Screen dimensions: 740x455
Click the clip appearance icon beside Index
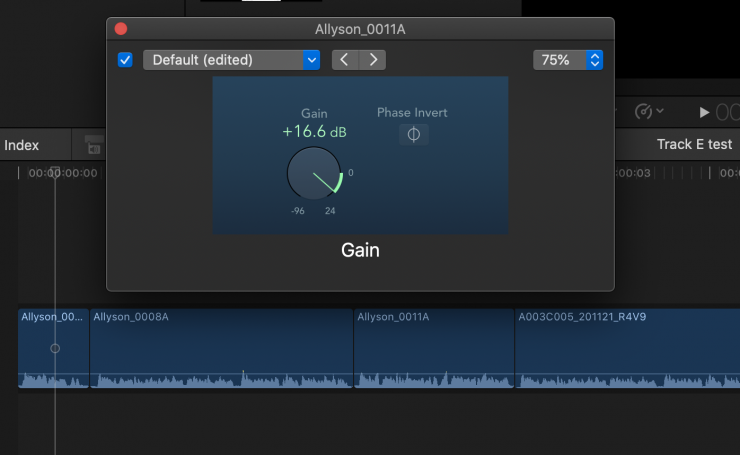94,146
